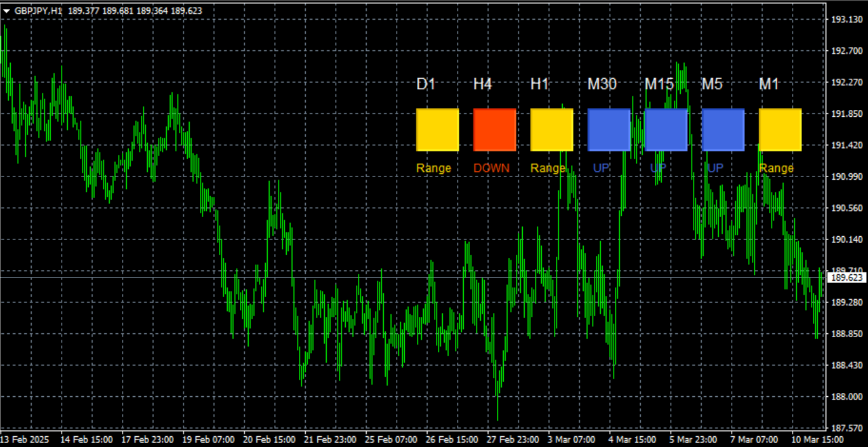Screen dimensions: 868x447
Task: Click the H4 timeframe red square
Action: click(495, 130)
